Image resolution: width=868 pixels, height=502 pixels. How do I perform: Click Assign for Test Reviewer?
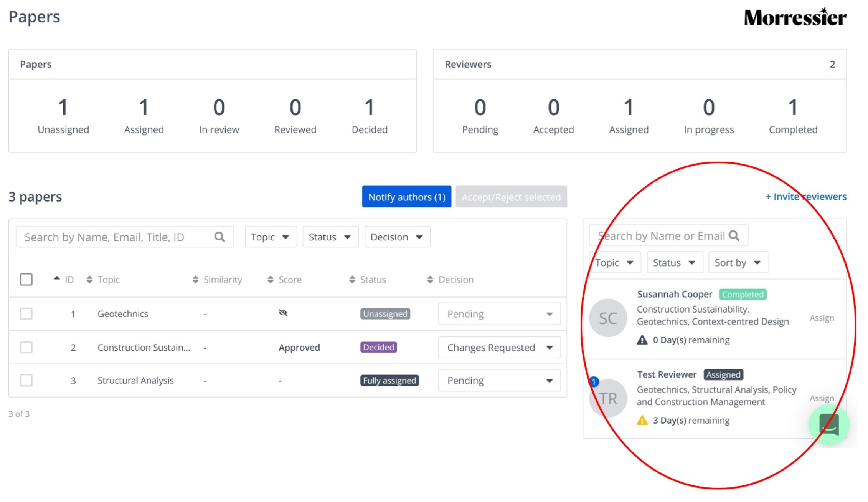click(x=822, y=398)
